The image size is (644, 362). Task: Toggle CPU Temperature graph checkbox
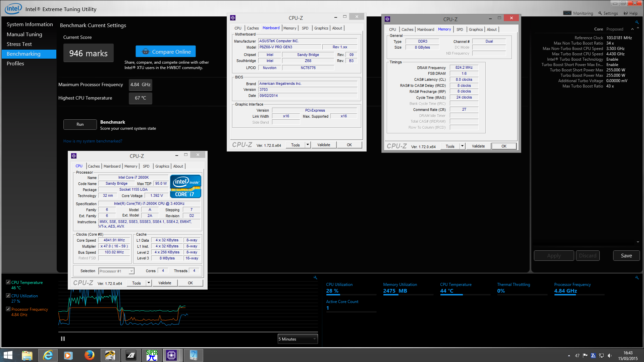pyautogui.click(x=8, y=282)
